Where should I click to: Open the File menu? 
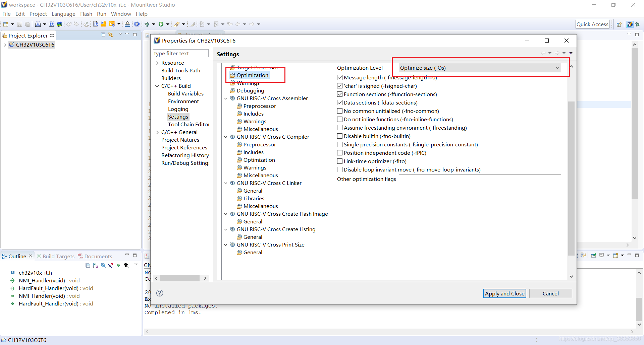tap(6, 14)
